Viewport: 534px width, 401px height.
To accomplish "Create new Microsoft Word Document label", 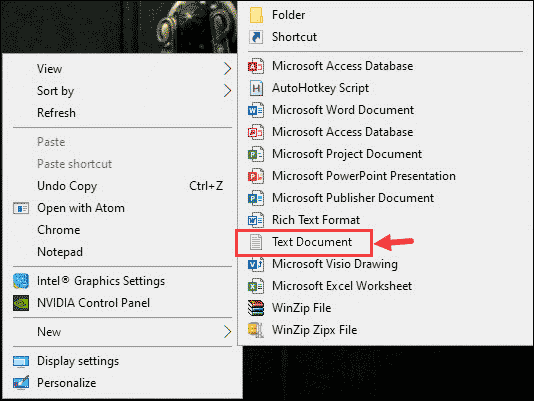I will [343, 110].
